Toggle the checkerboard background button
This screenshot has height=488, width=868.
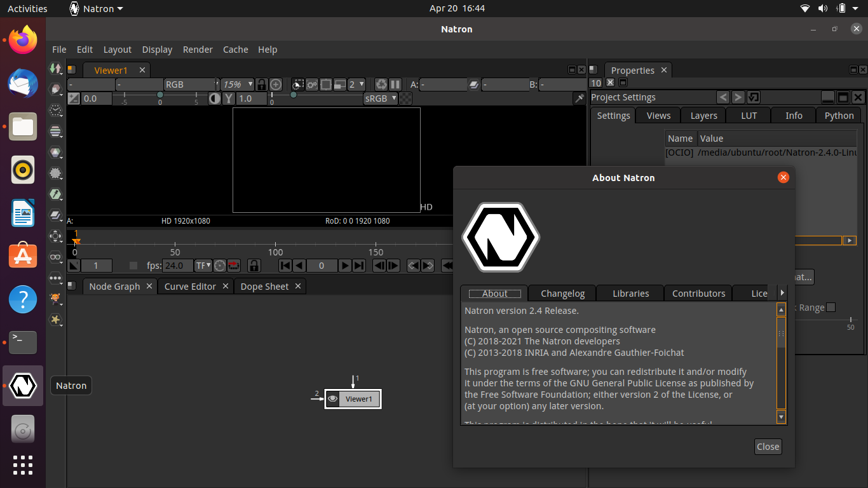pyautogui.click(x=405, y=98)
